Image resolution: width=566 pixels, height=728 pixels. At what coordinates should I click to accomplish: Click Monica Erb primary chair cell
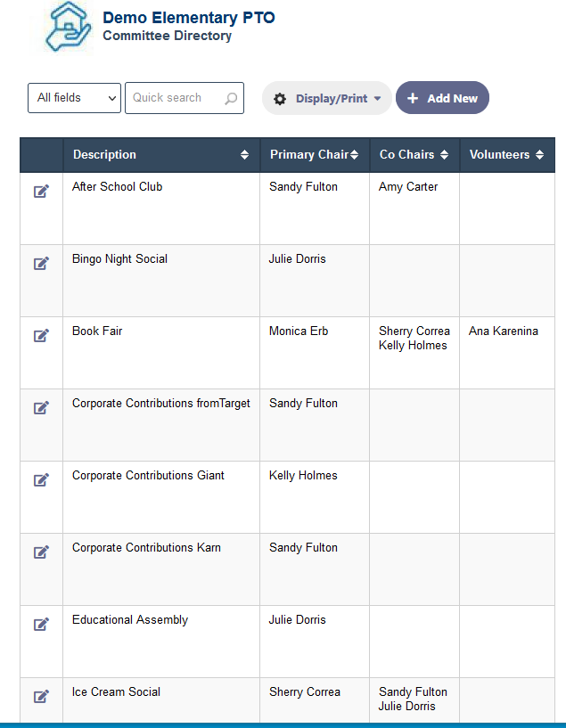tap(299, 331)
